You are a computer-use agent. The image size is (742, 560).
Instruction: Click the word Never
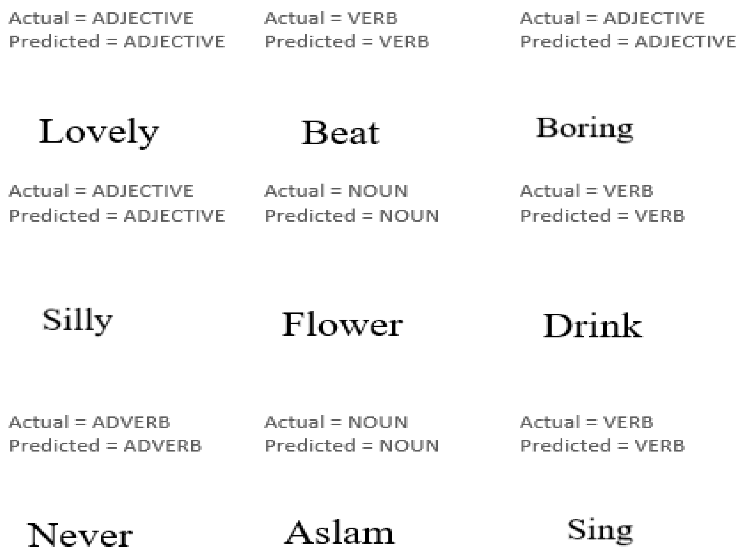click(80, 535)
